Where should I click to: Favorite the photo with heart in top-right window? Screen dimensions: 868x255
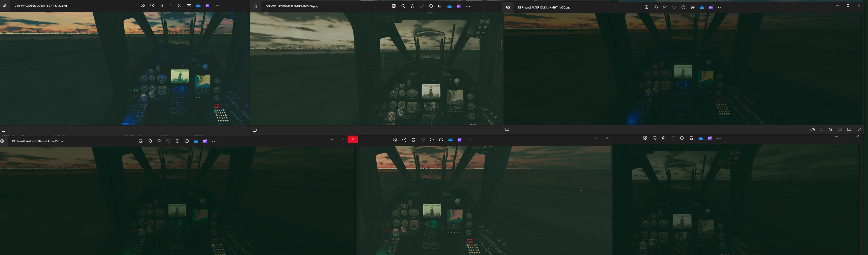click(674, 7)
